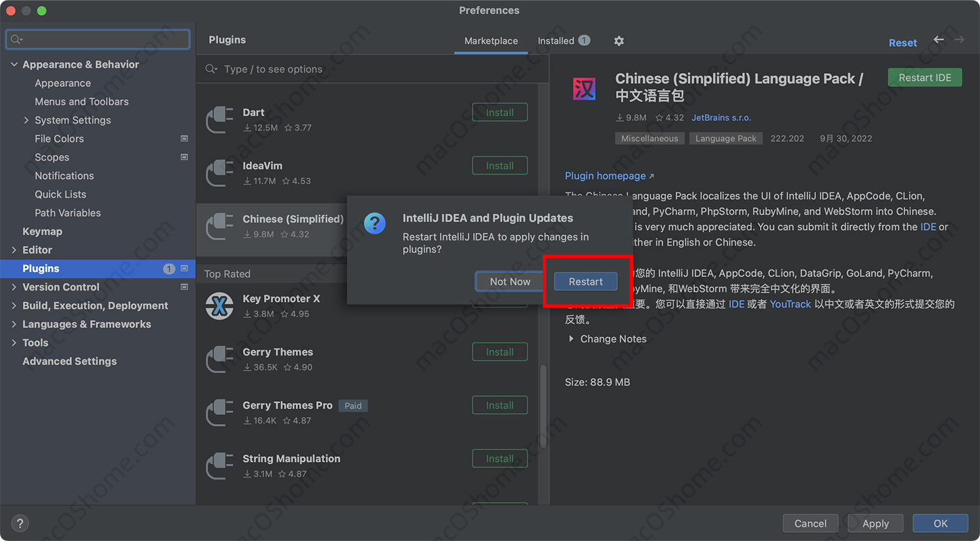Select Menus and Toolbars settings
The width and height of the screenshot is (980, 541).
(x=82, y=101)
